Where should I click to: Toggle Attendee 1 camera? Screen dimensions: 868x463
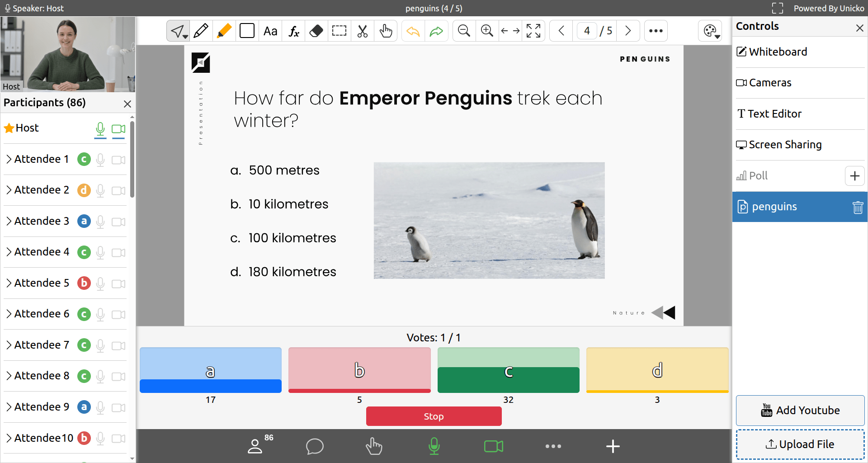(118, 160)
